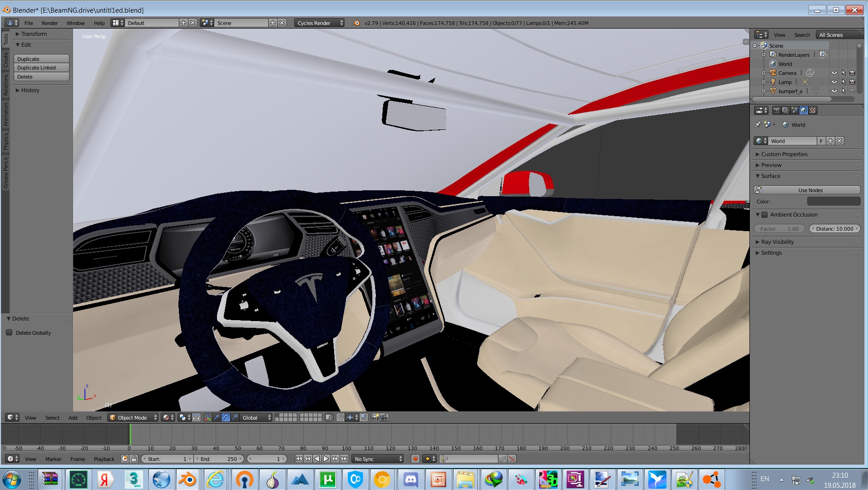868x490 pixels.
Task: Open the No Sync playback dropdown
Action: 378,459
